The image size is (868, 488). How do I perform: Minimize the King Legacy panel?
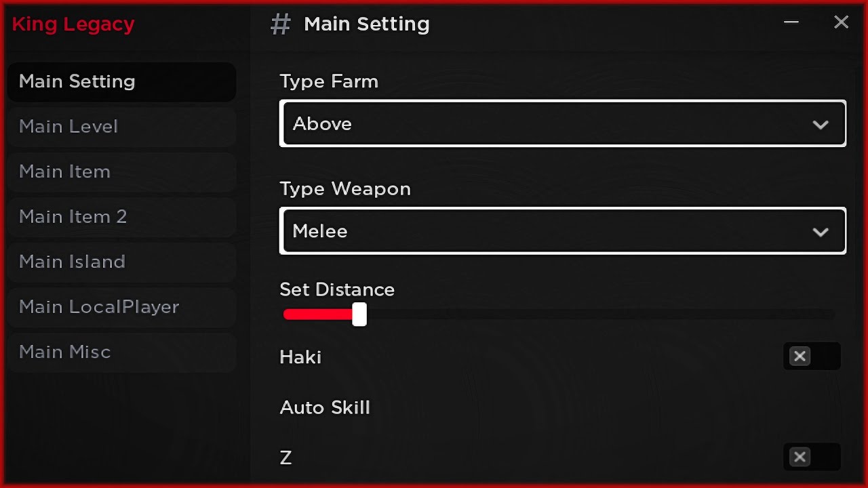[791, 22]
